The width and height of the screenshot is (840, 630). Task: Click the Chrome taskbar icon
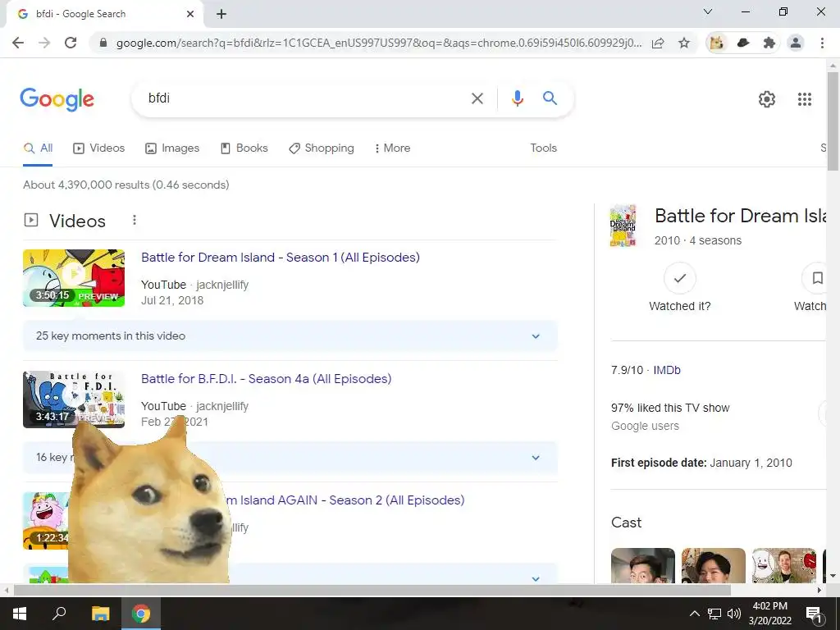pyautogui.click(x=141, y=614)
